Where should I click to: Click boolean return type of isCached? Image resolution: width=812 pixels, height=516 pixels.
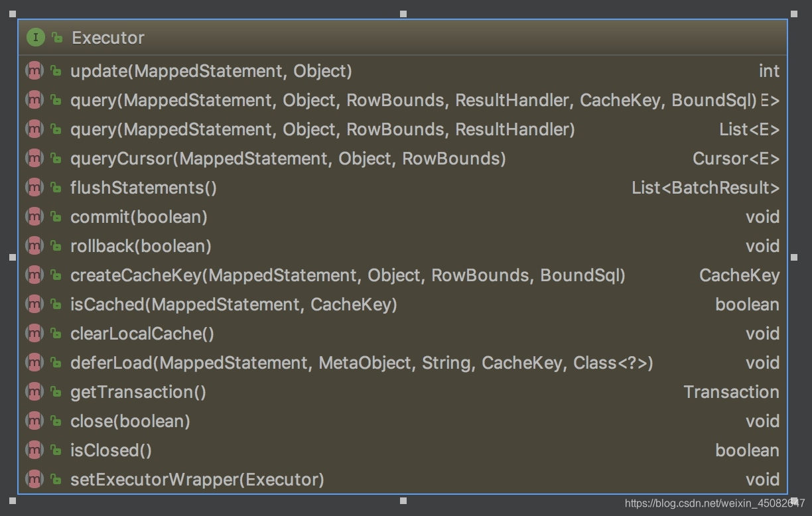tap(748, 304)
